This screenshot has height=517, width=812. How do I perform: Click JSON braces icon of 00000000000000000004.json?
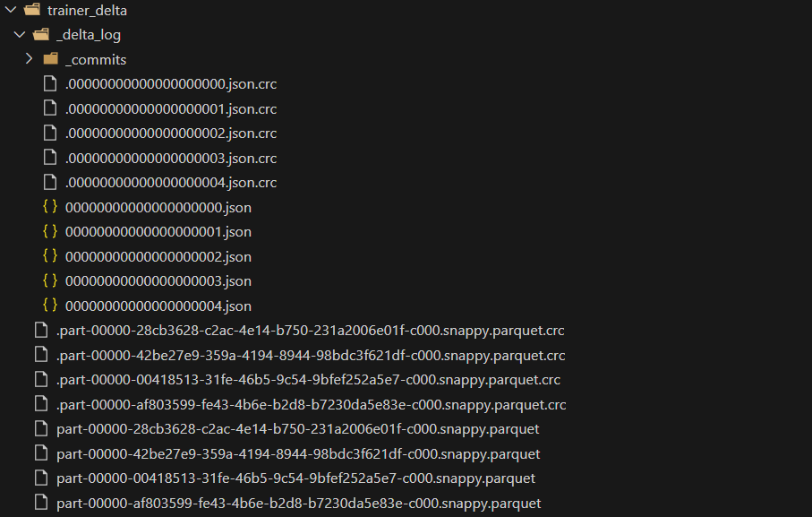click(50, 305)
